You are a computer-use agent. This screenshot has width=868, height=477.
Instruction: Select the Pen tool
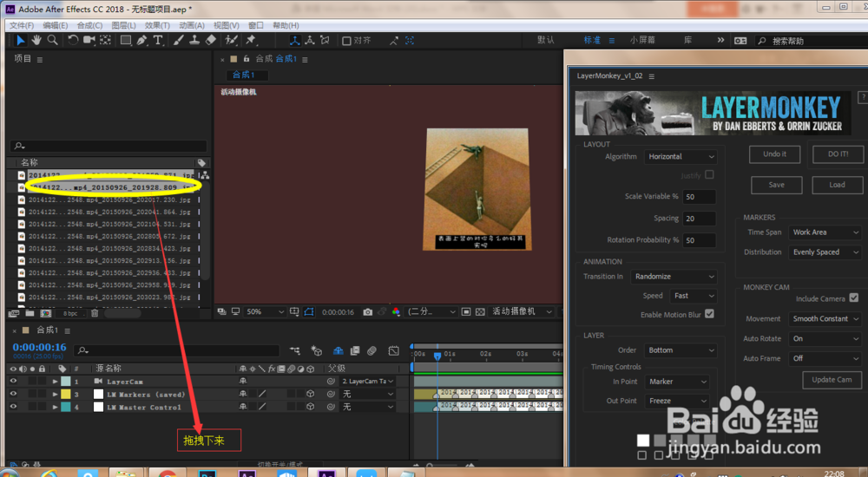[141, 41]
